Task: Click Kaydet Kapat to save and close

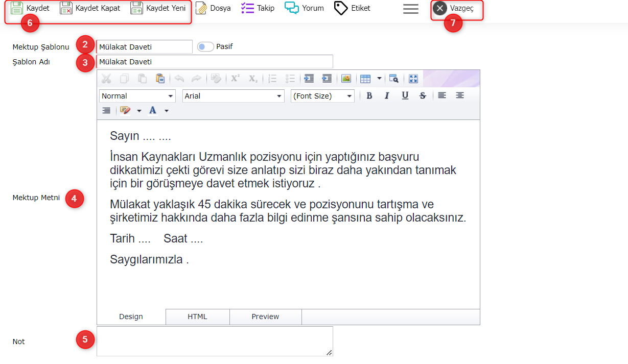Action: tap(90, 8)
